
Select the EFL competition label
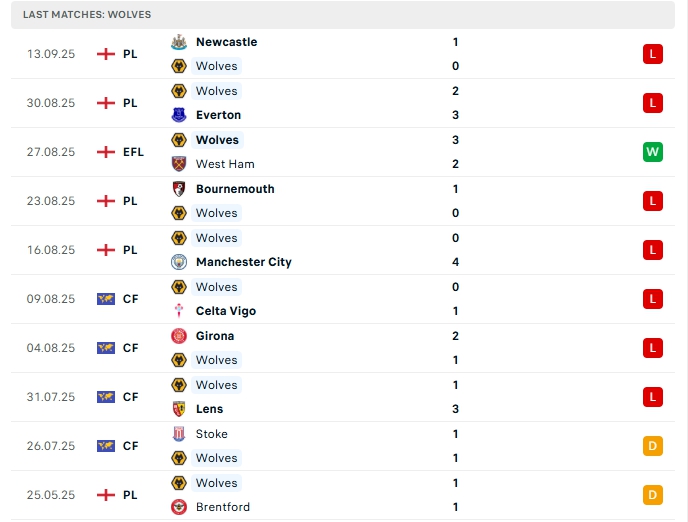(x=133, y=152)
